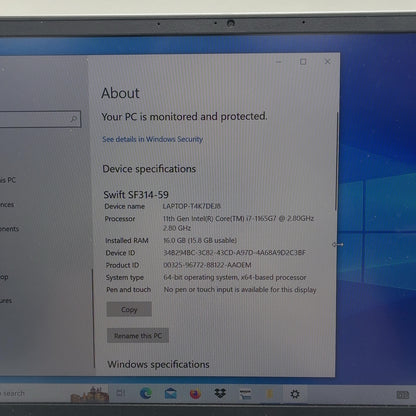Open Task View from the taskbar
Viewport: 416px width, 416px height.
(x=121, y=393)
